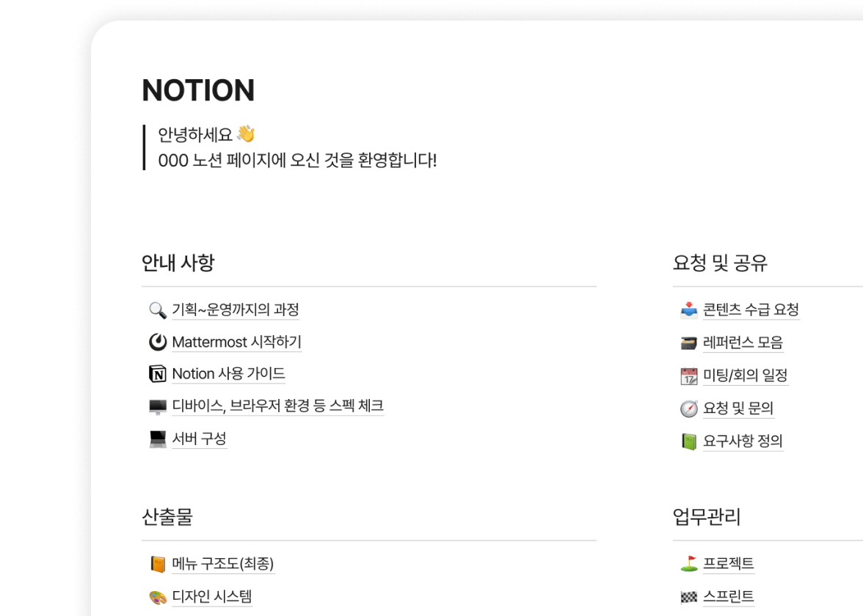Click the NOTION page title
Screen dimensions: 863x616
click(198, 90)
